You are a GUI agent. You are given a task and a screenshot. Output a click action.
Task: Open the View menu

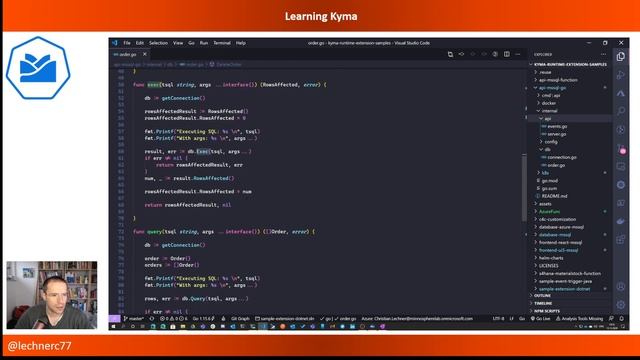tap(178, 43)
